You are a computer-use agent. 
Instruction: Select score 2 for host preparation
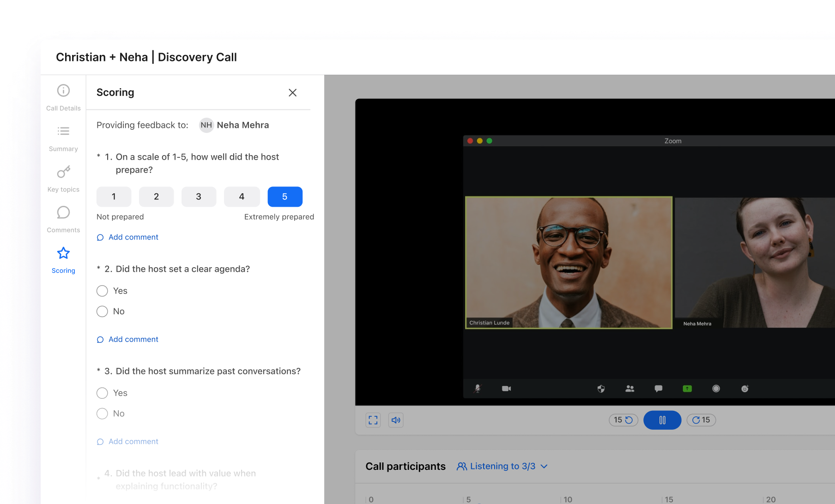coord(156,197)
